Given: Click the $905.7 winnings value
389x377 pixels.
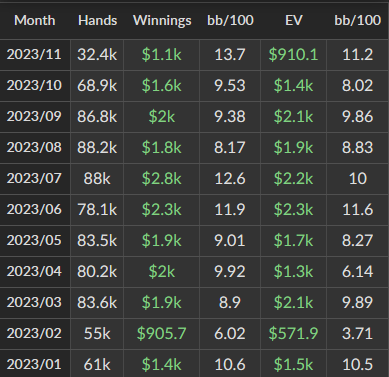Looking at the screenshot, I should [x=162, y=334].
